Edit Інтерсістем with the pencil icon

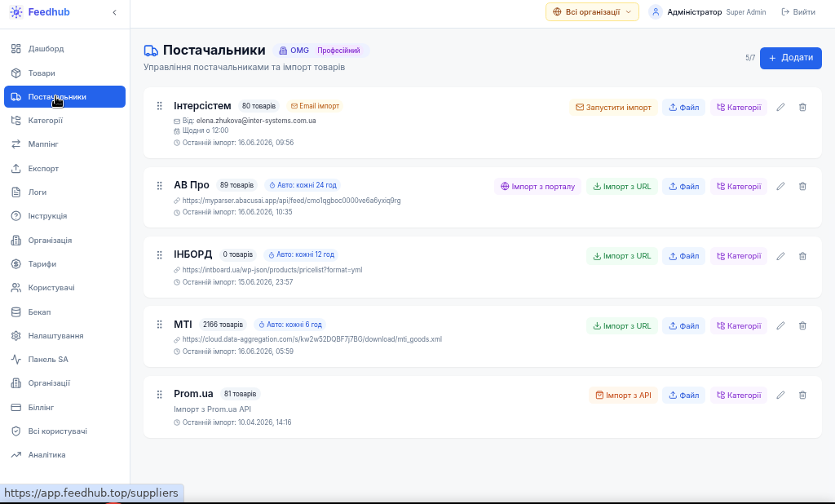click(780, 107)
